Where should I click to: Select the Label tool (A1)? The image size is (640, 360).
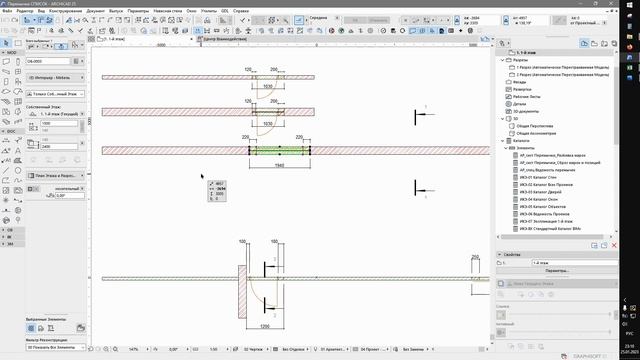pyautogui.click(x=6, y=160)
